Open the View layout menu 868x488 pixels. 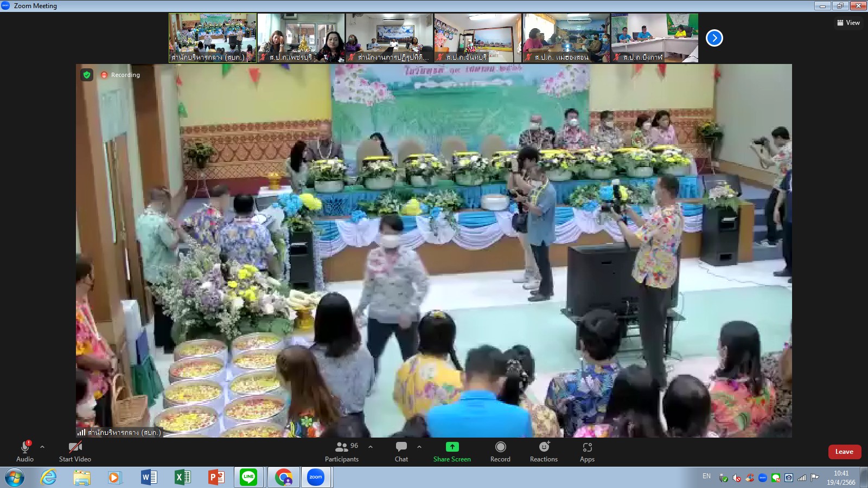pos(848,23)
